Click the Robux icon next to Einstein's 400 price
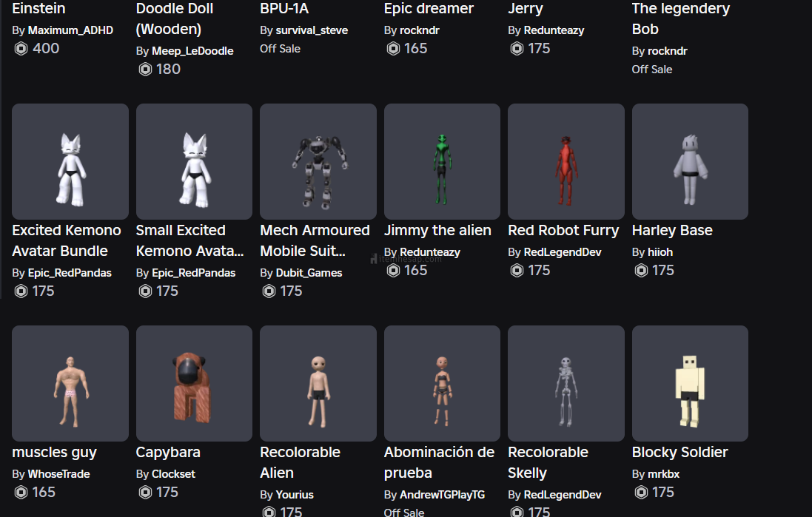The height and width of the screenshot is (517, 812). (21, 49)
